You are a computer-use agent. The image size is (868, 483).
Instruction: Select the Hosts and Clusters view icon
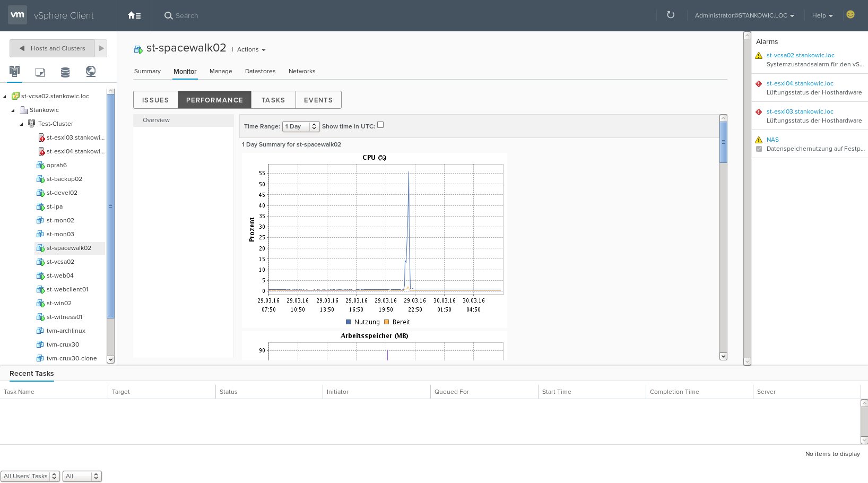14,71
